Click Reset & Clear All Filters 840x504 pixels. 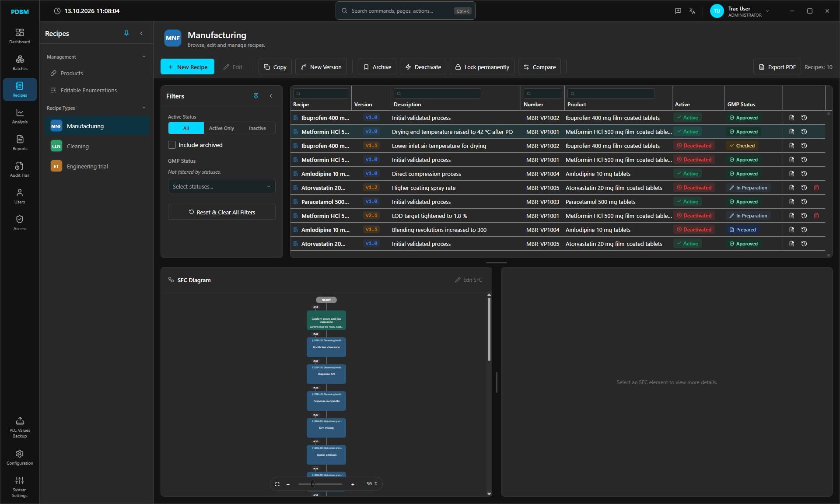coord(221,212)
